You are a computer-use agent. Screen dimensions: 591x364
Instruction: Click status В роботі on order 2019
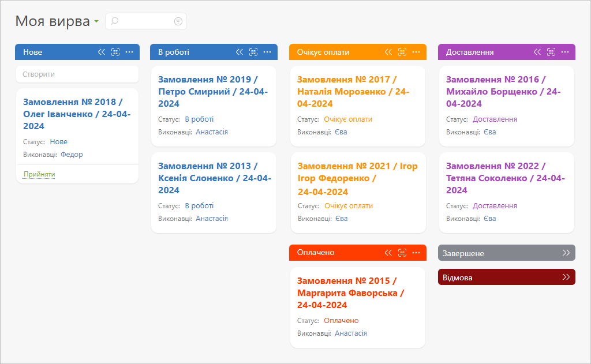(199, 119)
